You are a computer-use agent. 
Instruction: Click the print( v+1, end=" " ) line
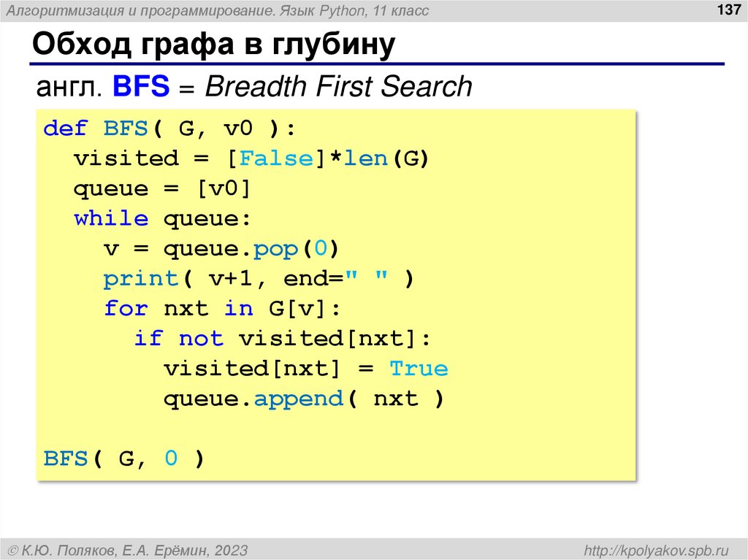[259, 279]
